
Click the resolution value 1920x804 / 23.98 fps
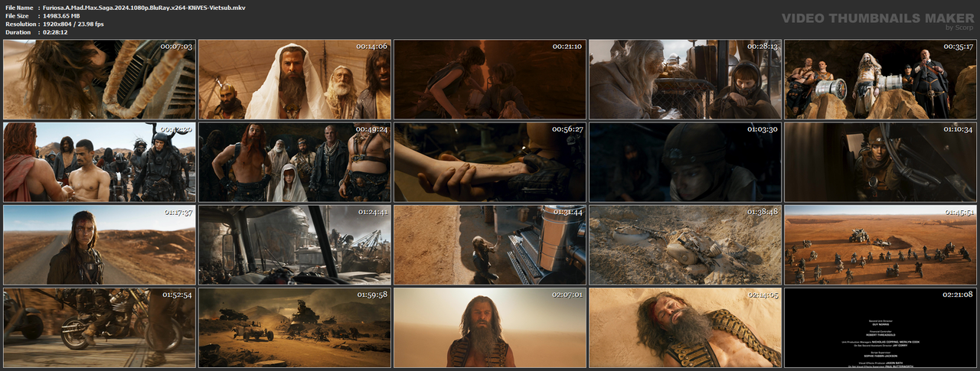[x=73, y=24]
